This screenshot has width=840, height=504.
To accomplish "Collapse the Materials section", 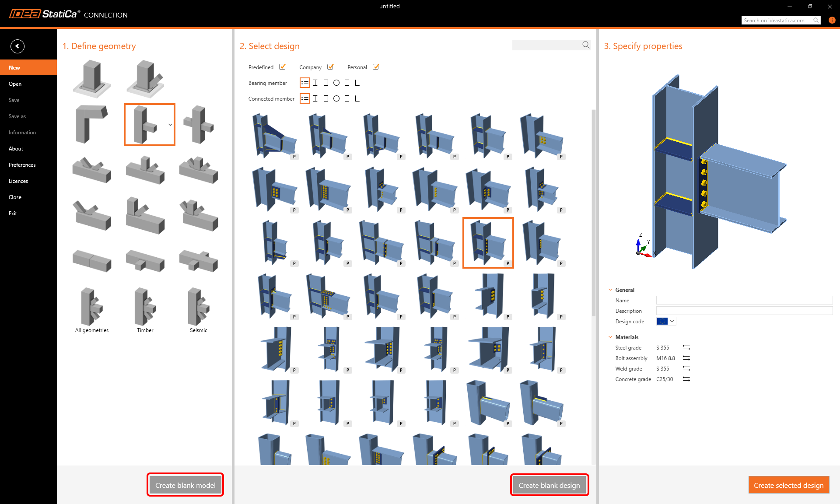I will (610, 337).
